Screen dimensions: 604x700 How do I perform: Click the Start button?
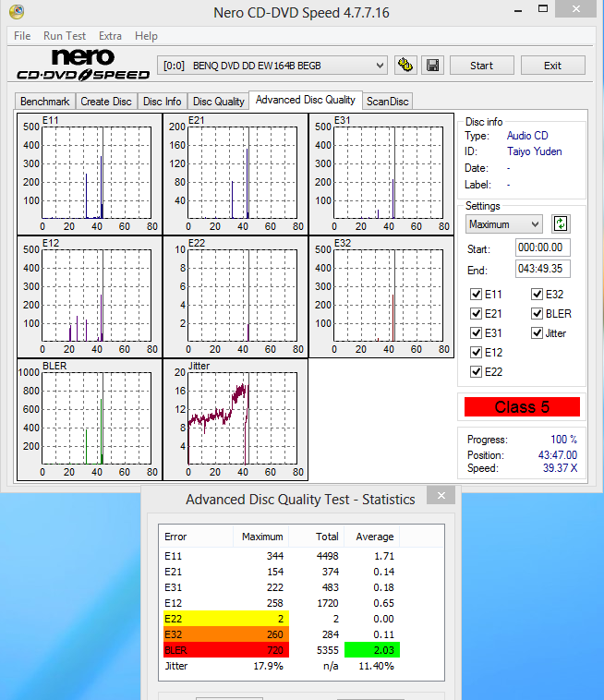(482, 66)
